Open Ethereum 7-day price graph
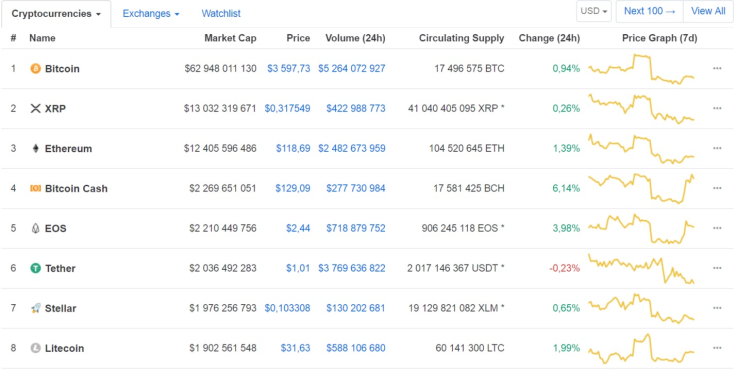The height and width of the screenshot is (371, 736). 641,149
